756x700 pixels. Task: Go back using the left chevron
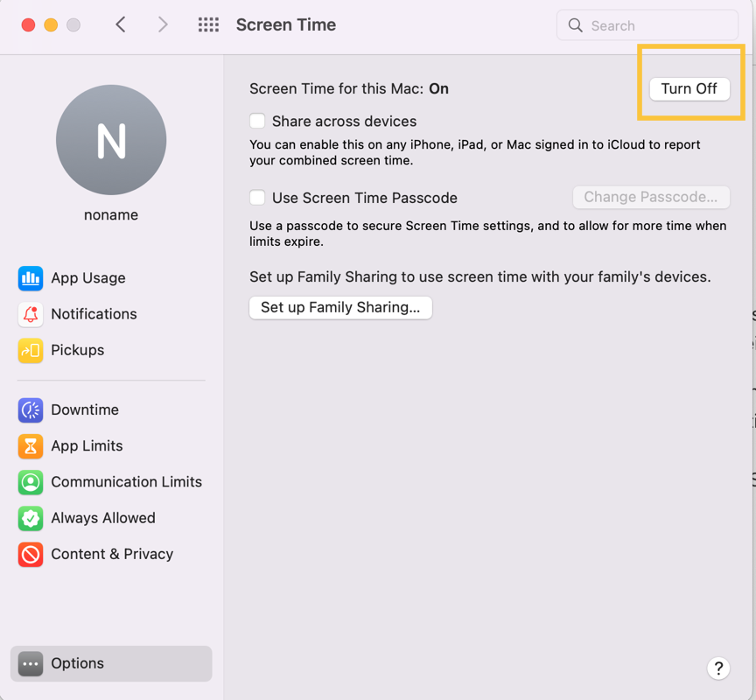coord(121,25)
